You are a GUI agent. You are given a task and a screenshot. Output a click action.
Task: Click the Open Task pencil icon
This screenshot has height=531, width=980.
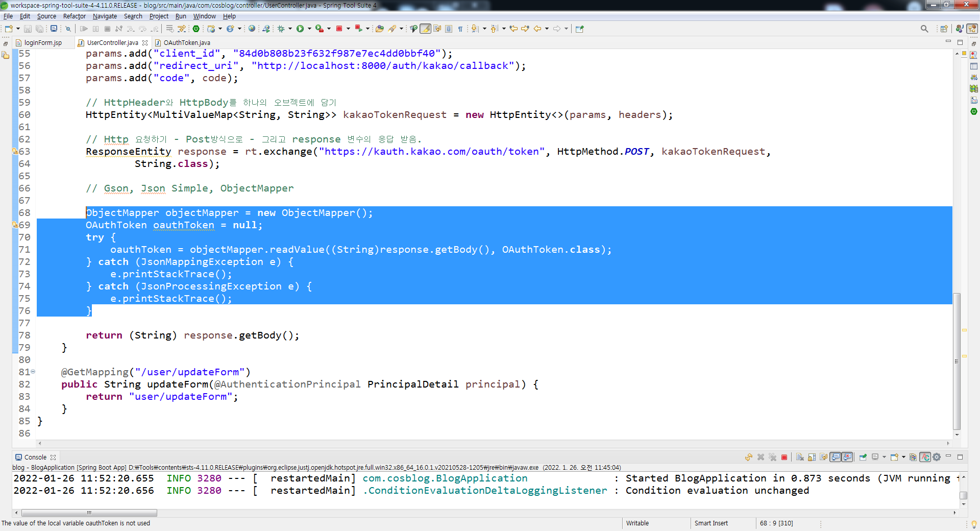click(392, 29)
